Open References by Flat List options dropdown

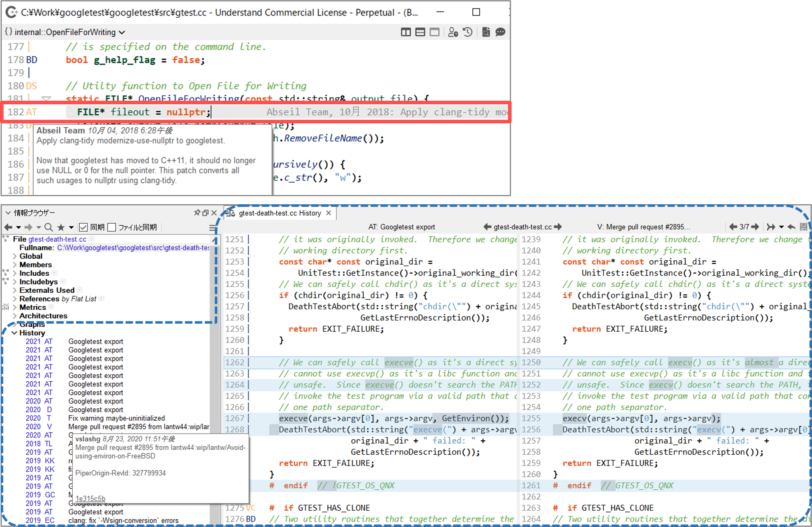coord(101,299)
